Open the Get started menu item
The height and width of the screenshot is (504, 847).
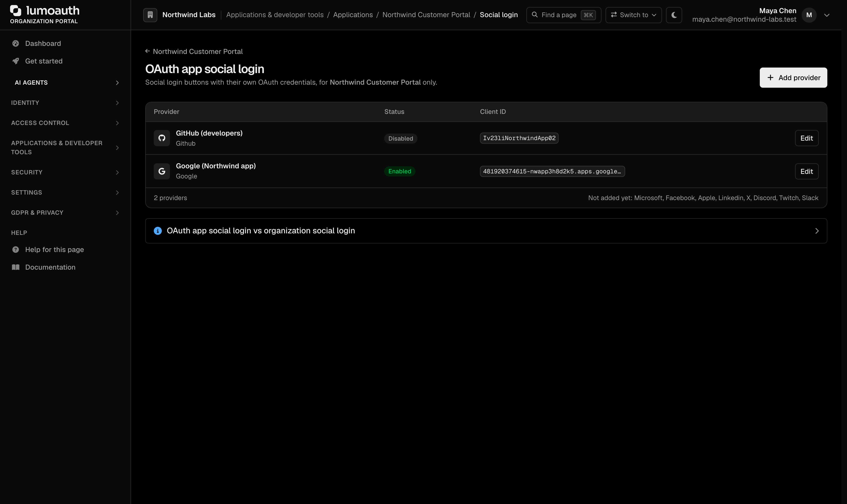point(65,61)
